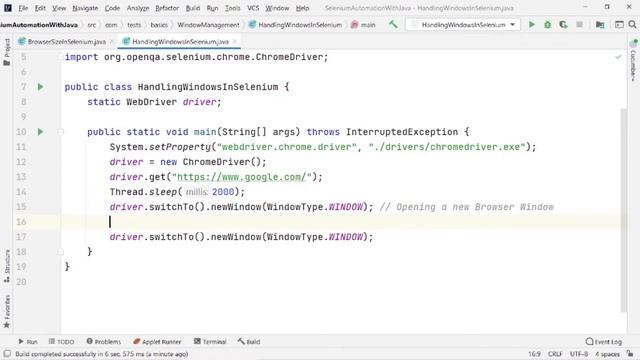Close the BrowserSizeInSelenium.java tab
The width and height of the screenshot is (640, 360).
[x=112, y=42]
